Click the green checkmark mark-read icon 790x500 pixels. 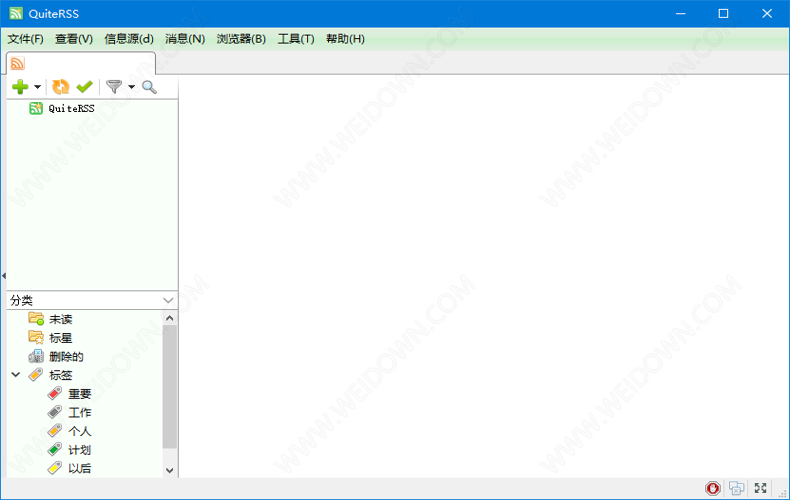click(84, 87)
